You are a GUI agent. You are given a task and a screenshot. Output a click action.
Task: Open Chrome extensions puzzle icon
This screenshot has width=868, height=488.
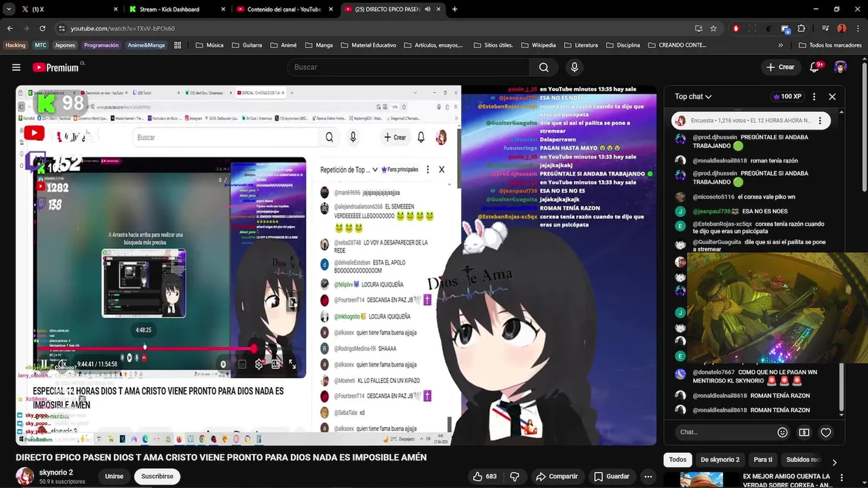[802, 28]
